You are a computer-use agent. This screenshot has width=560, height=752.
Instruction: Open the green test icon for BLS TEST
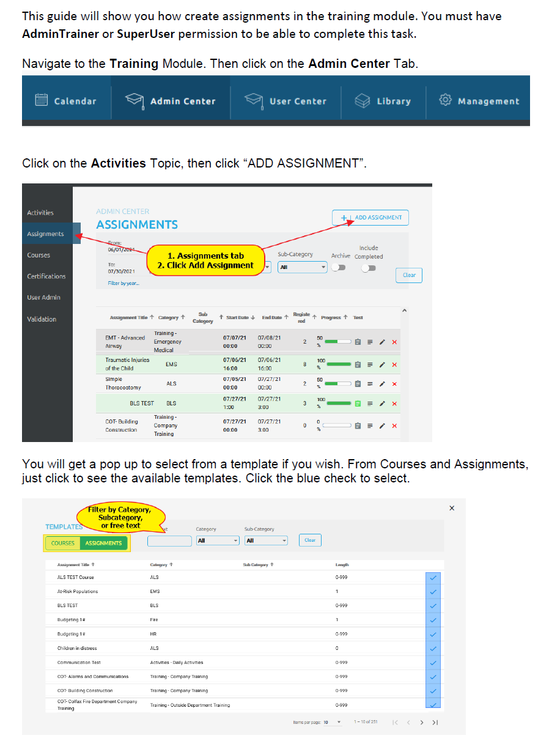pyautogui.click(x=358, y=404)
